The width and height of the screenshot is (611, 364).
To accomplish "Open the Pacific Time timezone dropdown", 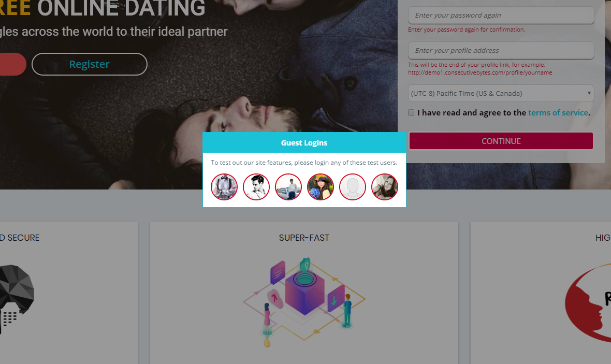I will click(501, 94).
